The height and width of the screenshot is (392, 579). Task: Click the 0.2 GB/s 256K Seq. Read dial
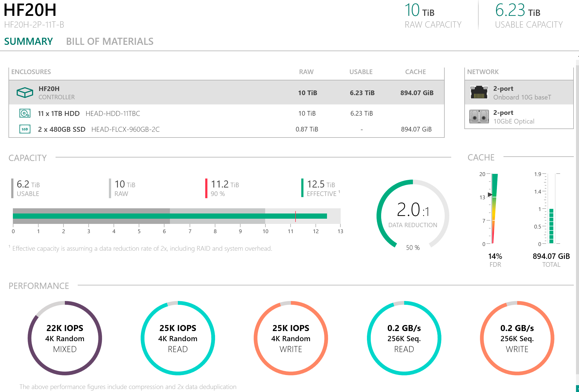point(404,338)
